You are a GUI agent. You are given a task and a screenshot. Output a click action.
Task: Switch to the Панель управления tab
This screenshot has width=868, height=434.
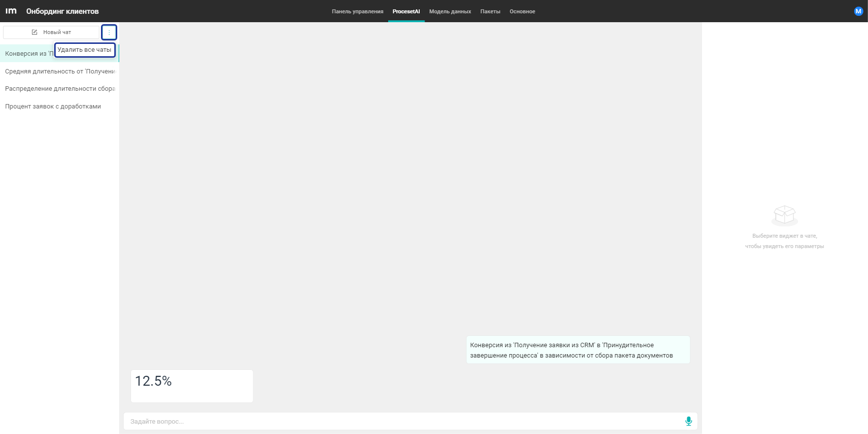click(x=357, y=11)
